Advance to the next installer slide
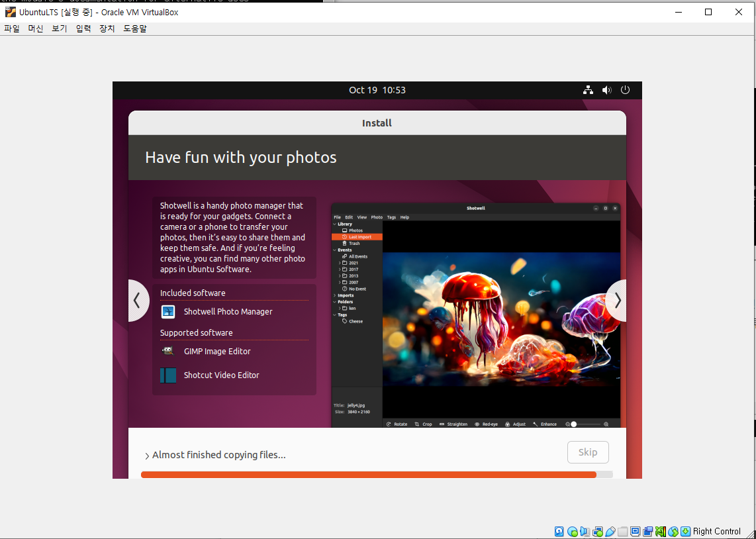Image resolution: width=756 pixels, height=539 pixels. (617, 301)
